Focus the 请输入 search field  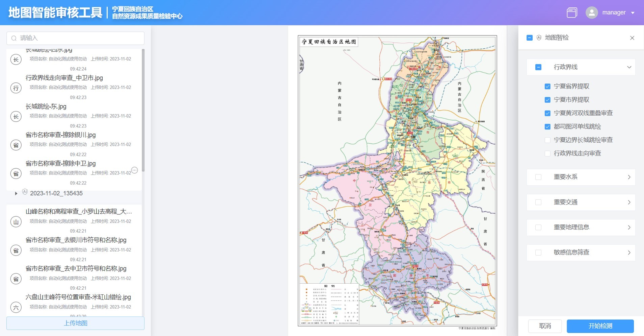[x=75, y=38]
